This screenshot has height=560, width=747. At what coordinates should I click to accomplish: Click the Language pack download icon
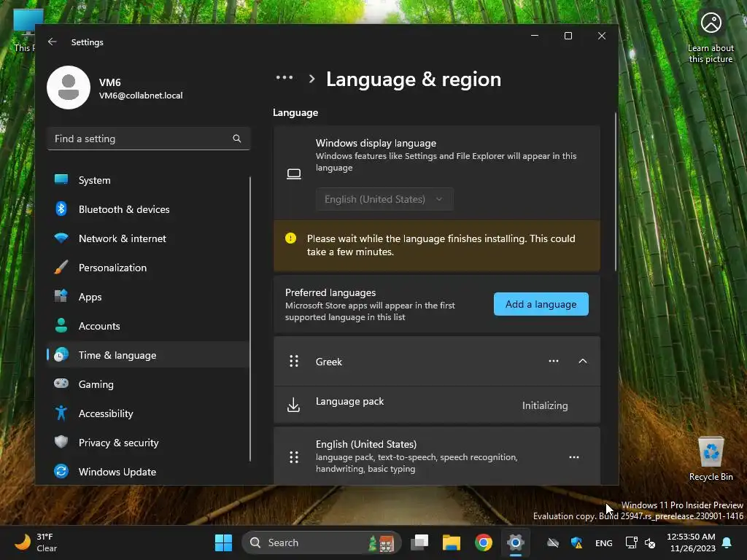(294, 405)
